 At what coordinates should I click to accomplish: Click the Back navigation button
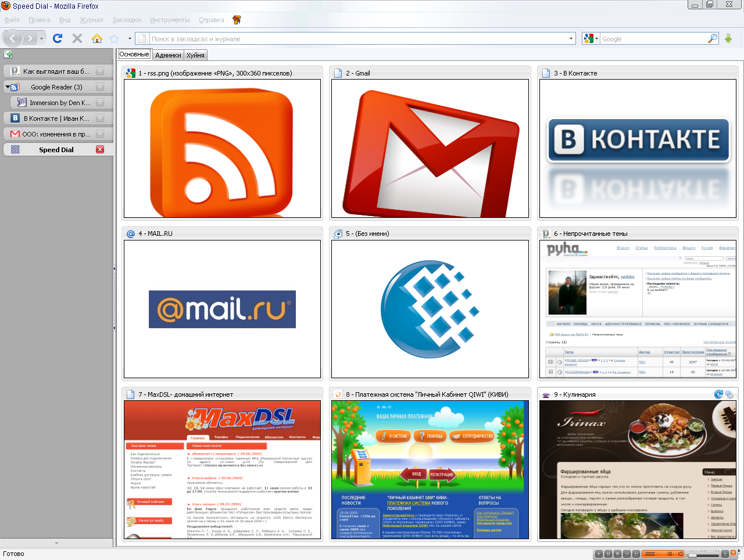click(x=13, y=38)
